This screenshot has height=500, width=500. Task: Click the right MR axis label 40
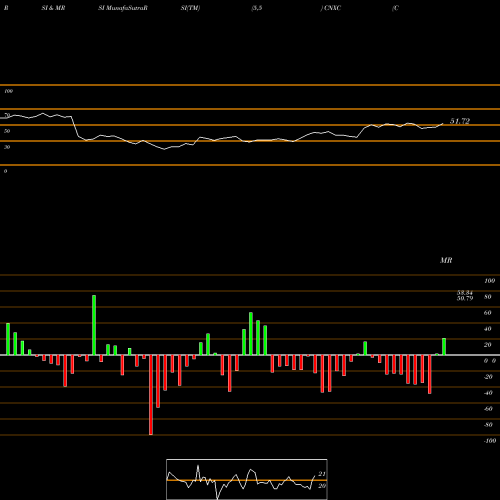tap(488, 329)
